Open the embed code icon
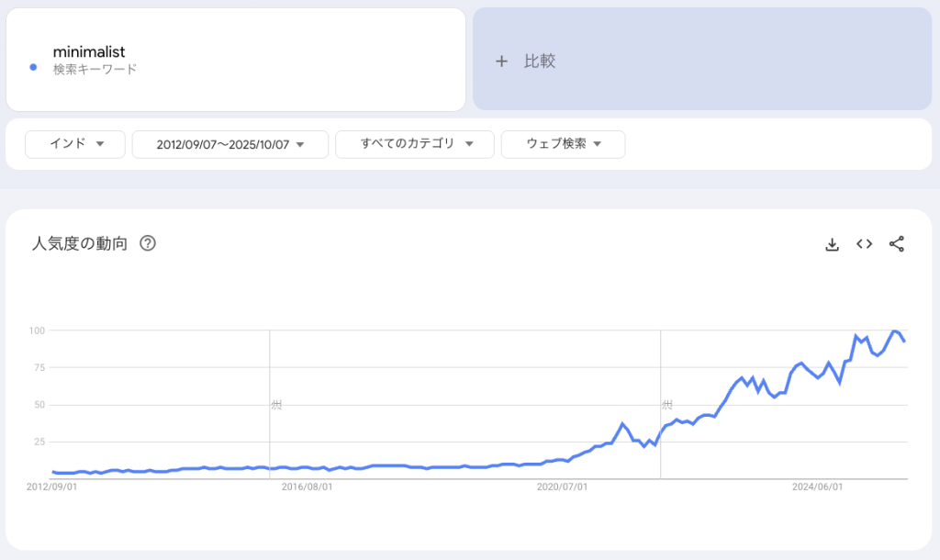 pos(864,244)
